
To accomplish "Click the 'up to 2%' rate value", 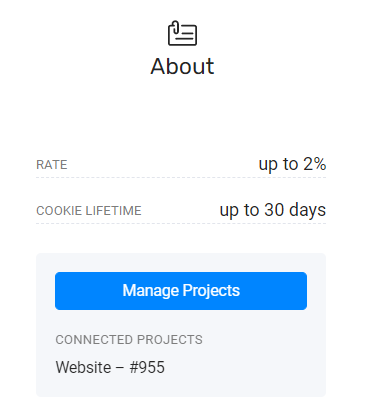I will (x=292, y=164).
